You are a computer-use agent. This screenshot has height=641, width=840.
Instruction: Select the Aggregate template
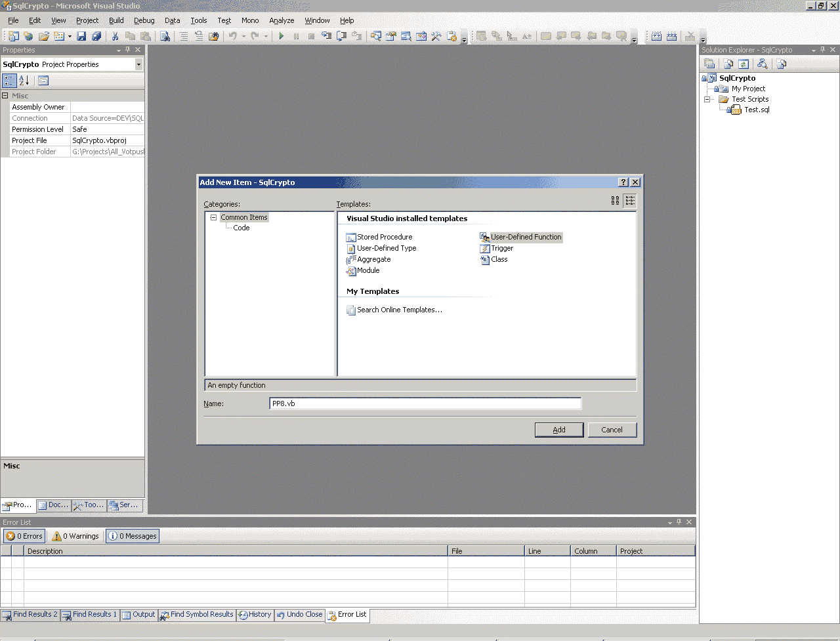click(369, 259)
